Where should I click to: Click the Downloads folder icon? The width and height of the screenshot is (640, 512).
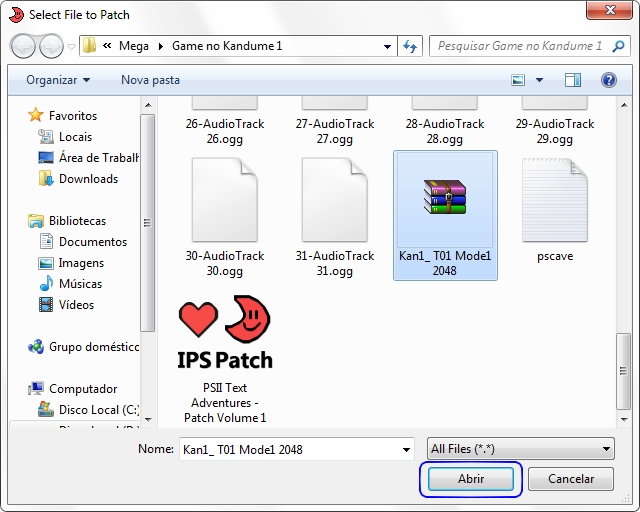pyautogui.click(x=46, y=178)
